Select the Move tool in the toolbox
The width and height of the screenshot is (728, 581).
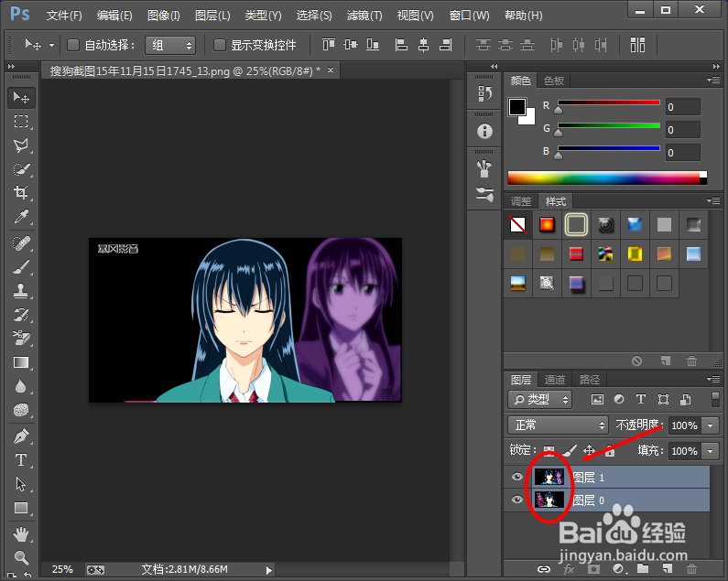pyautogui.click(x=21, y=98)
